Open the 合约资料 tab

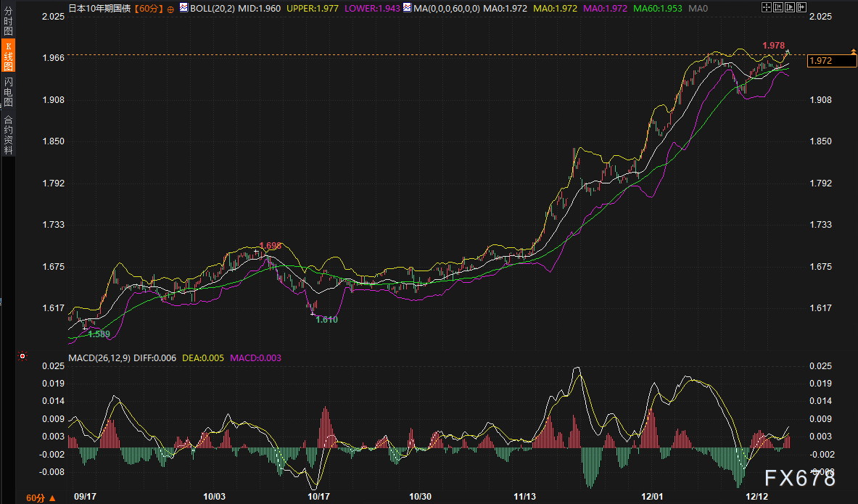[8, 135]
